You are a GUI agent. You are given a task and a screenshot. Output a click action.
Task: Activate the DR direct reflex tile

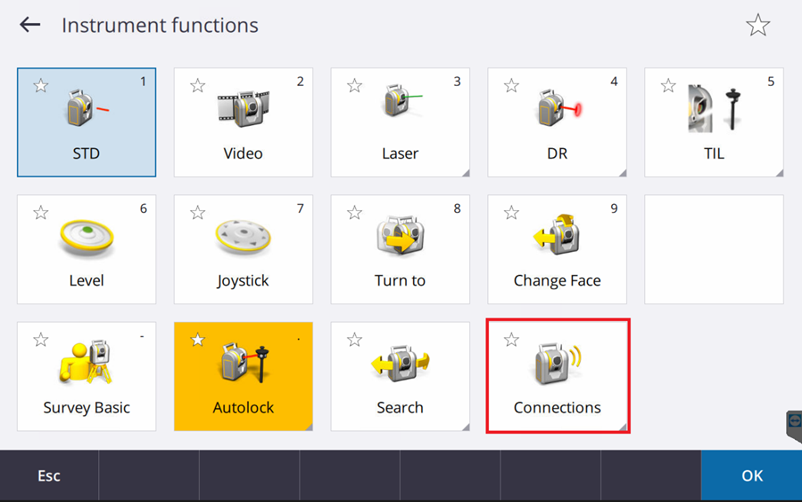[557, 122]
